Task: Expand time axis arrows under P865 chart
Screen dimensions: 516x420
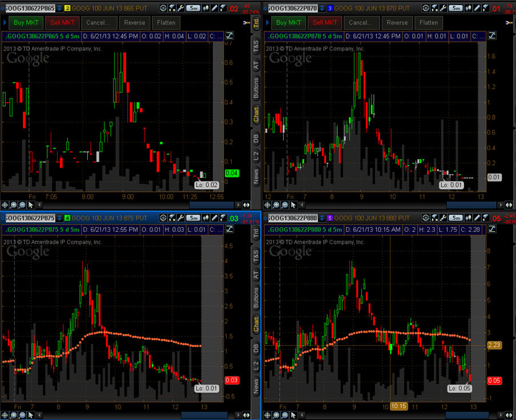Action: (246, 205)
